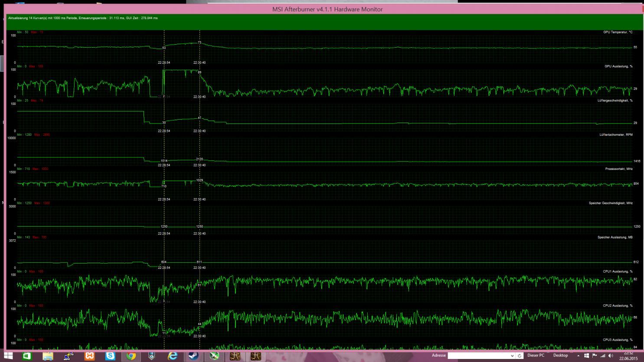Click the MSI Afterburner Hardware Monitor title bar

tap(327, 9)
